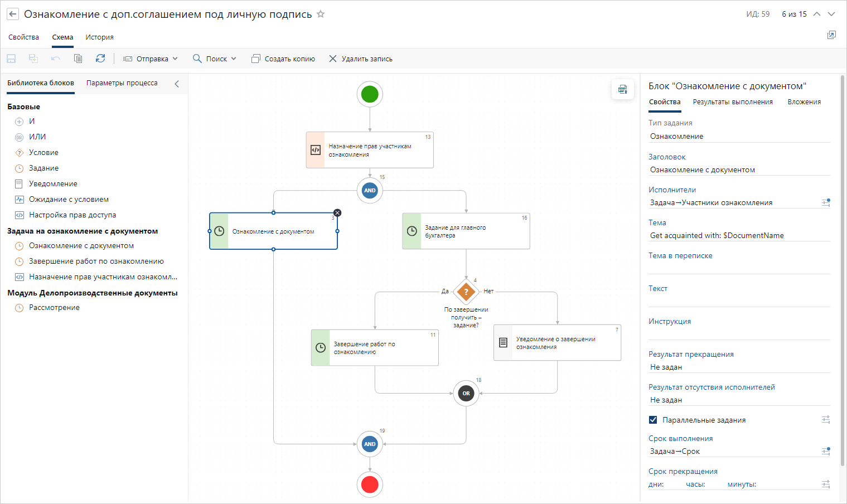
Task: Click the copy documents toolbar icon
Action: [x=78, y=59]
